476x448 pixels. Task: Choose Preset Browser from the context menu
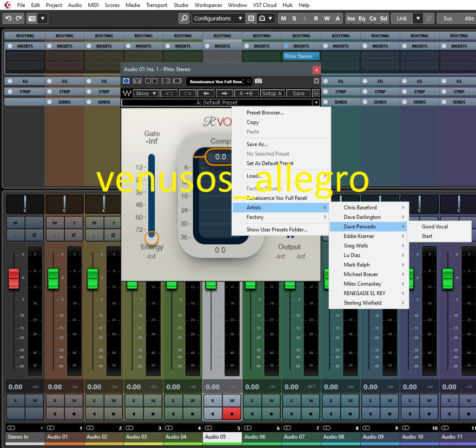pos(264,112)
